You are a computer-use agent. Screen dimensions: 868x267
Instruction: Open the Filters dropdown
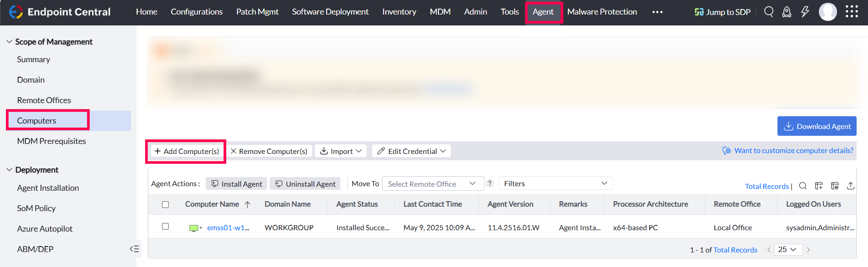click(555, 183)
